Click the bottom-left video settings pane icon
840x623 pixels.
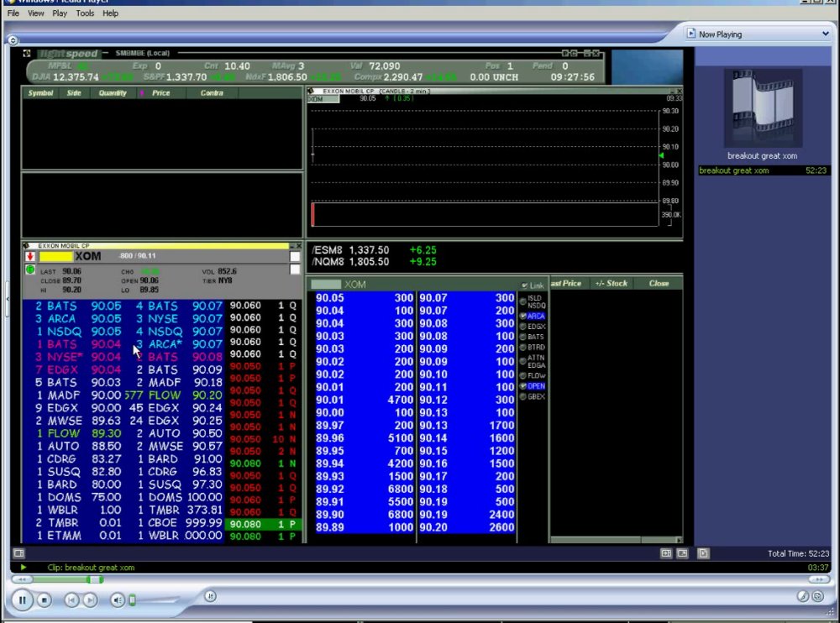tap(18, 552)
